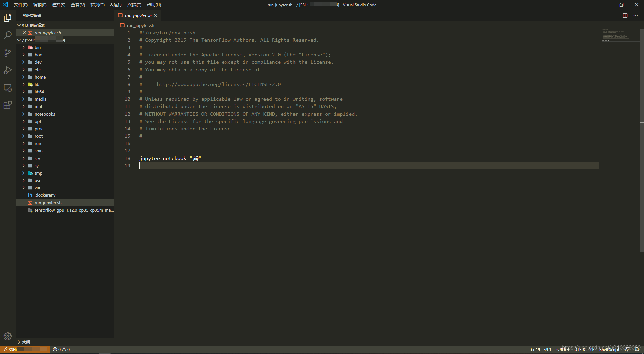Open run_jupyter.sh in the file tree
Screen dimensions: 644x354
pyautogui.click(x=65, y=203)
